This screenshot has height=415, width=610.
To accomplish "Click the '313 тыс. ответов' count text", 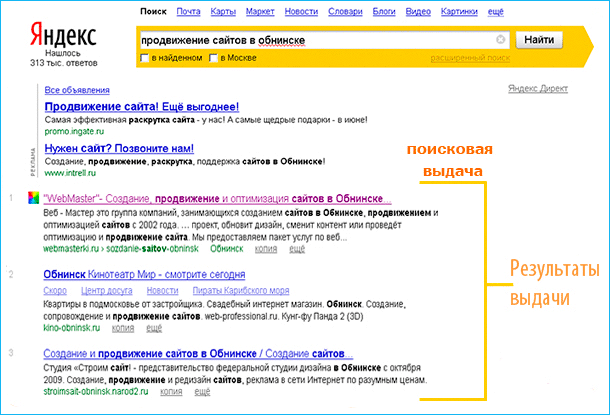I will [x=63, y=63].
